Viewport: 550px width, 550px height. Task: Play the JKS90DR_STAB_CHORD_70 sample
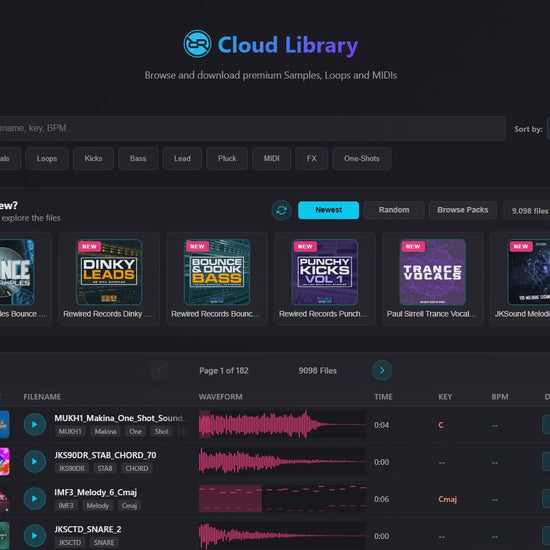35,461
